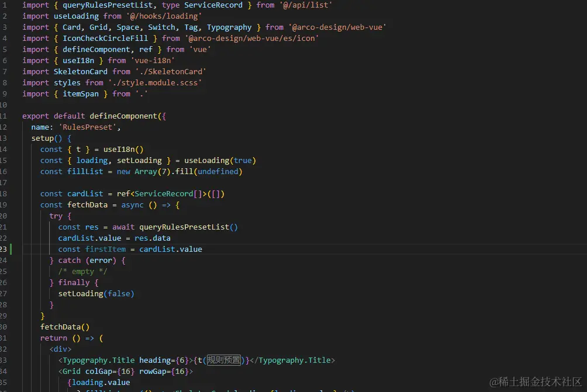Click the setup method name

pos(42,138)
